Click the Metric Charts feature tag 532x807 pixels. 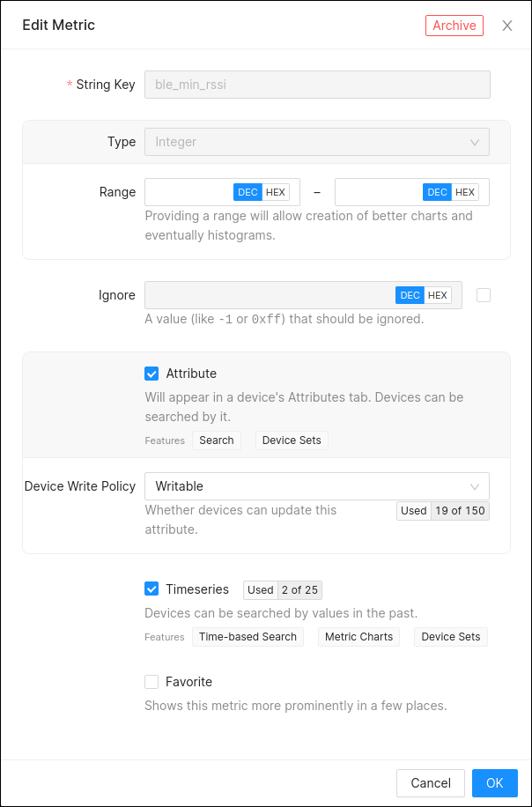358,637
